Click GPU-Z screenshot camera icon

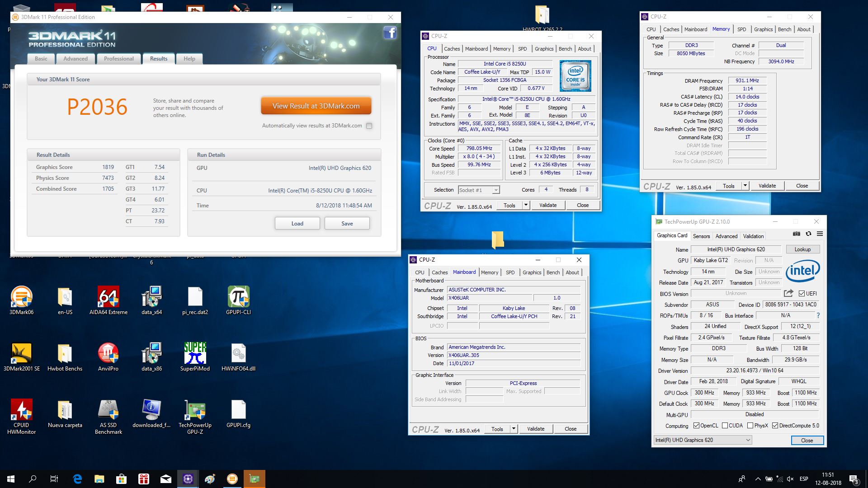tap(797, 234)
